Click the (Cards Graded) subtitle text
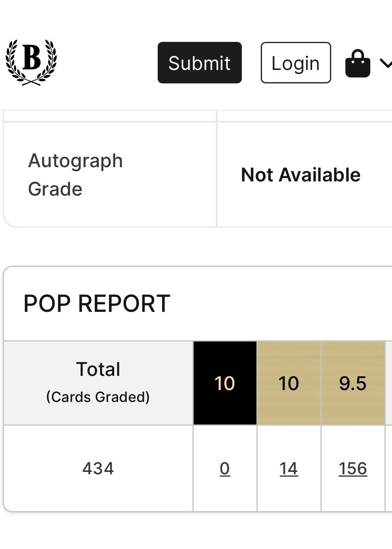Image resolution: width=392 pixels, height=549 pixels. pos(98,397)
